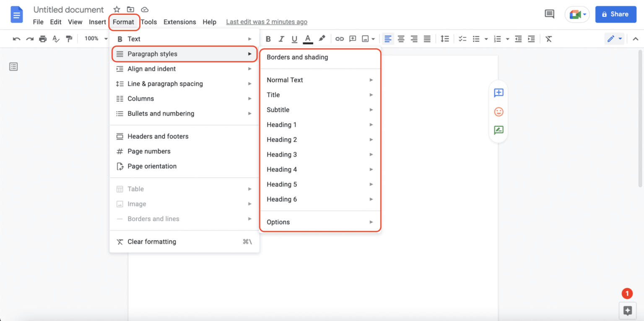644x321 pixels.
Task: Select Borders and shading menu item
Action: pyautogui.click(x=297, y=57)
